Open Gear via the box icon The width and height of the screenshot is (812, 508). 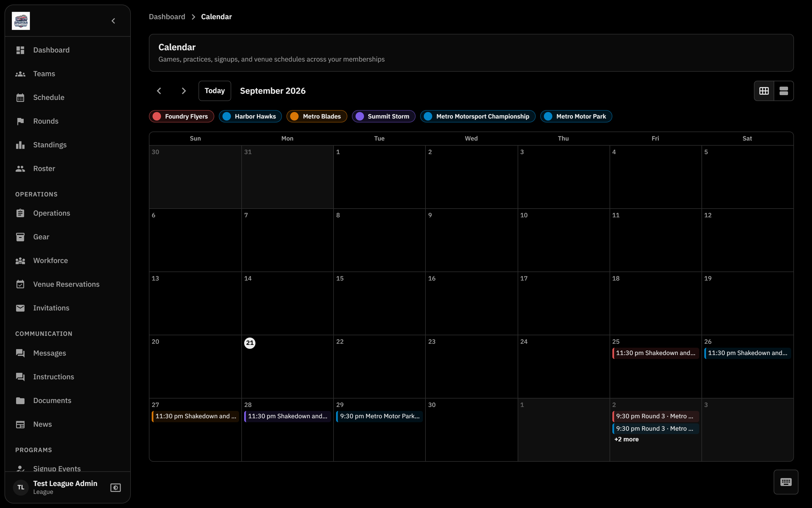click(x=21, y=237)
